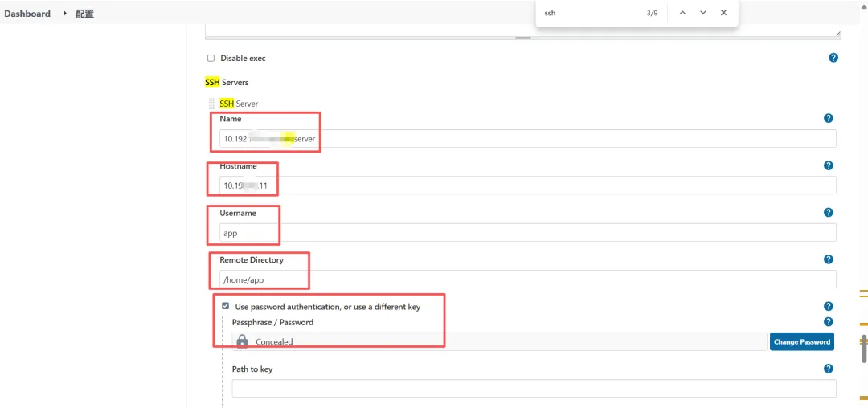
Task: Open help icon beside Path to key
Action: pyautogui.click(x=828, y=369)
